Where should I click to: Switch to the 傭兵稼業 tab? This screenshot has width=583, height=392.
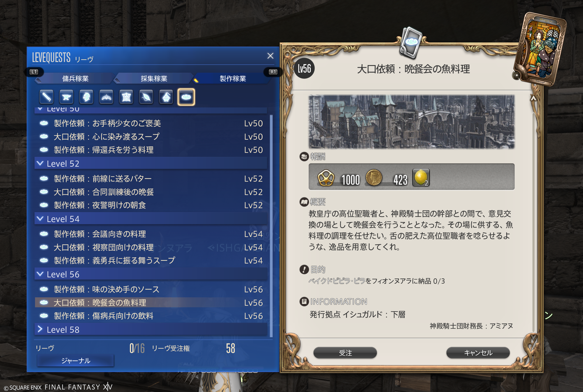point(75,79)
